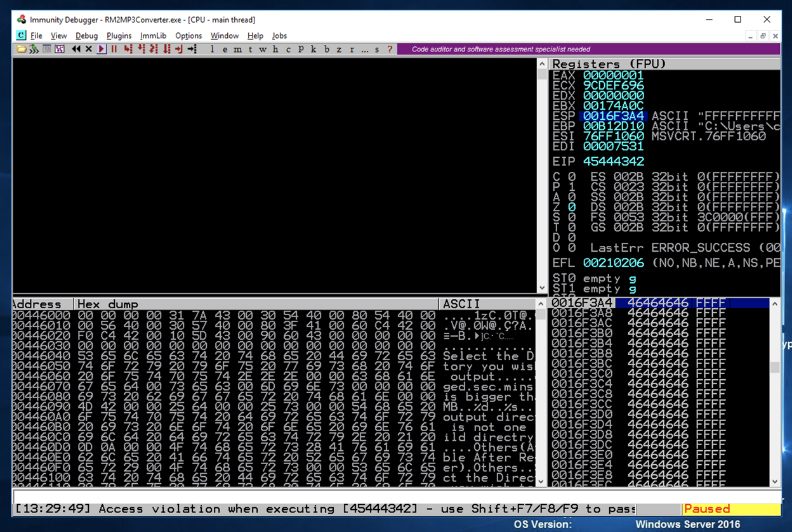Open the Help menu
This screenshot has width=792, height=532.
(255, 36)
